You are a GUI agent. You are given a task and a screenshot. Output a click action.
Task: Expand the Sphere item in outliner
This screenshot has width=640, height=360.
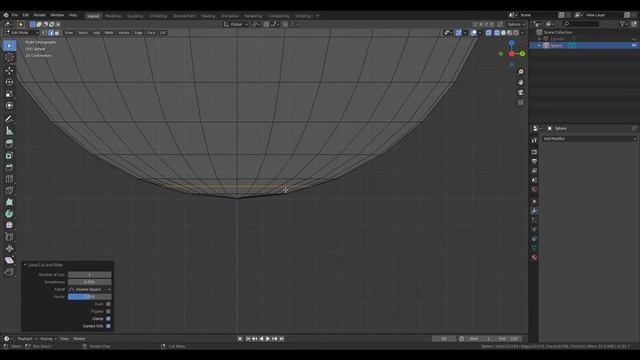[x=539, y=46]
